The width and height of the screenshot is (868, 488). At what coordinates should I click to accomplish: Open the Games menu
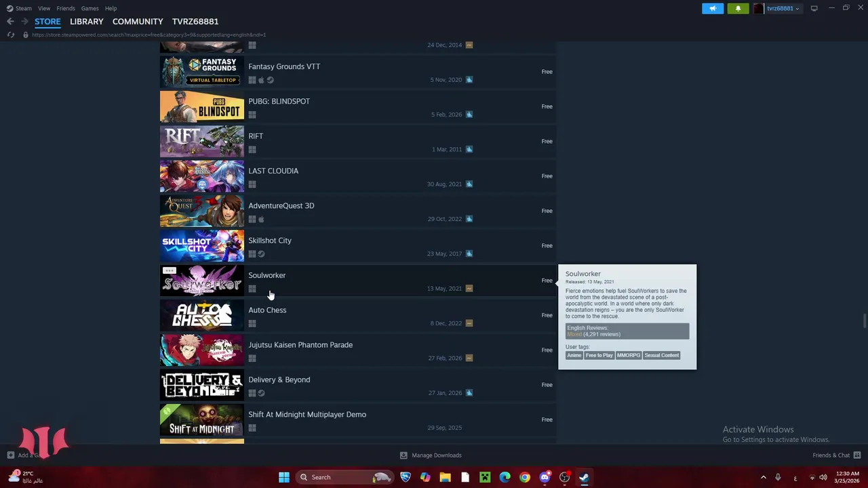pos(90,8)
